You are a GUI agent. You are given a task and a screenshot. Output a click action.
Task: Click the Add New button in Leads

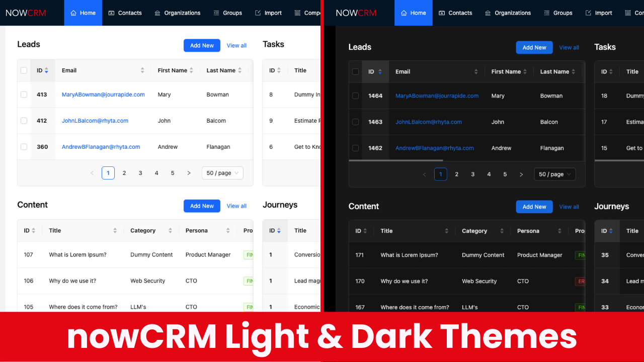pyautogui.click(x=202, y=45)
